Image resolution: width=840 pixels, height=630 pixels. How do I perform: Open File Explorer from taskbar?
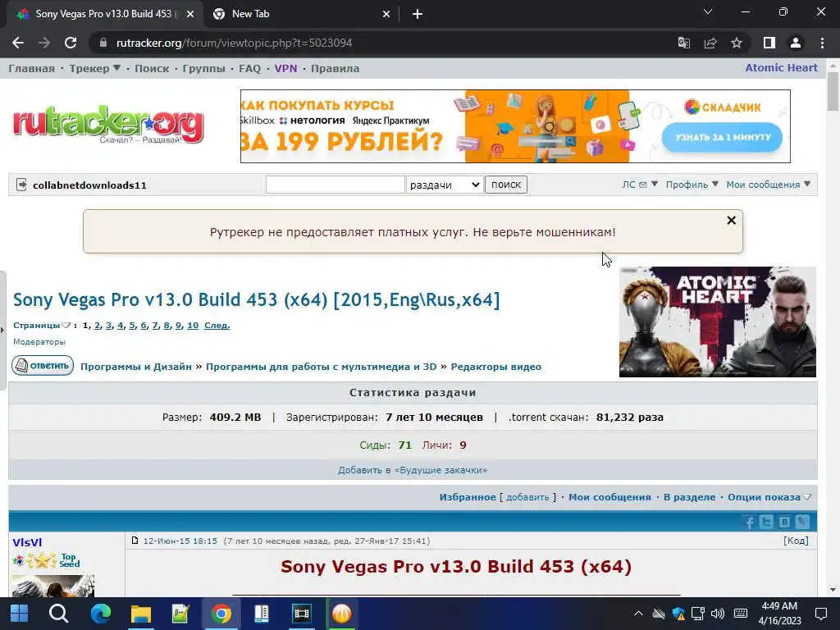(x=141, y=614)
